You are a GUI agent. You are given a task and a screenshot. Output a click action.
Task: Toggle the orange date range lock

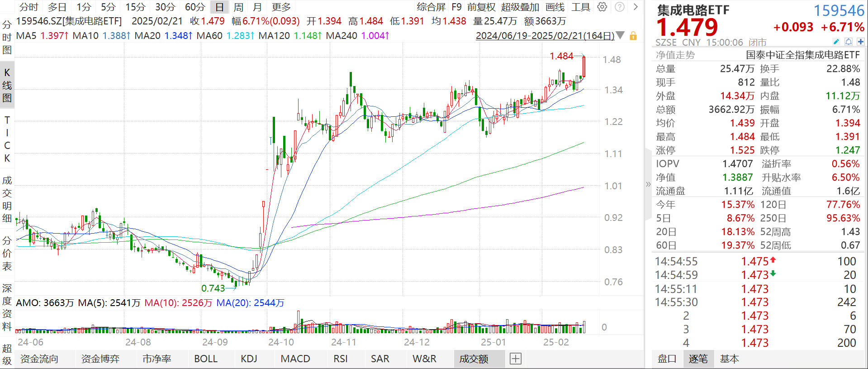[633, 36]
